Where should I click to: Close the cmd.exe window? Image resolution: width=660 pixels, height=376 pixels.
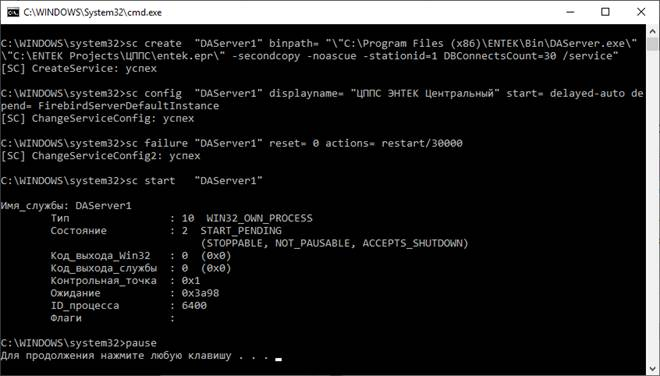click(641, 12)
